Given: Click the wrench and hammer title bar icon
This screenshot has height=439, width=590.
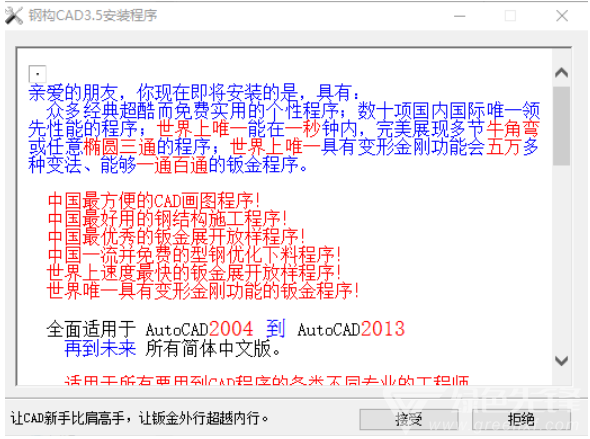Looking at the screenshot, I should tap(14, 16).
